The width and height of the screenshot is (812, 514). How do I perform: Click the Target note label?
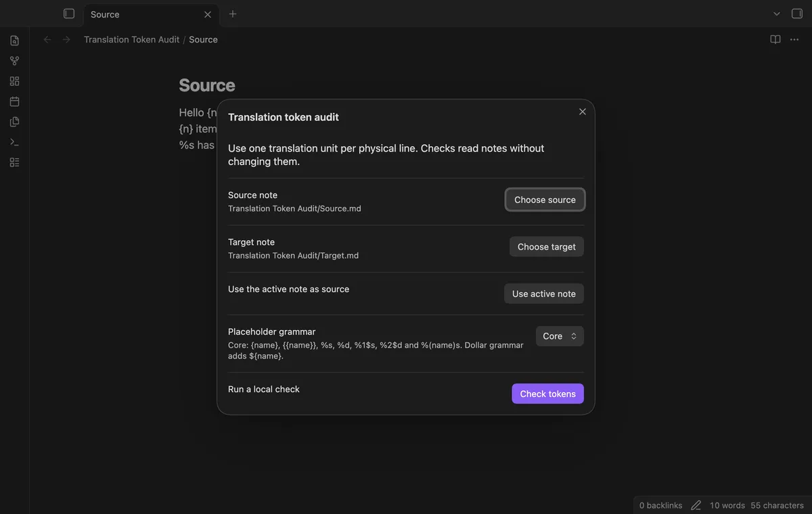[x=251, y=242]
